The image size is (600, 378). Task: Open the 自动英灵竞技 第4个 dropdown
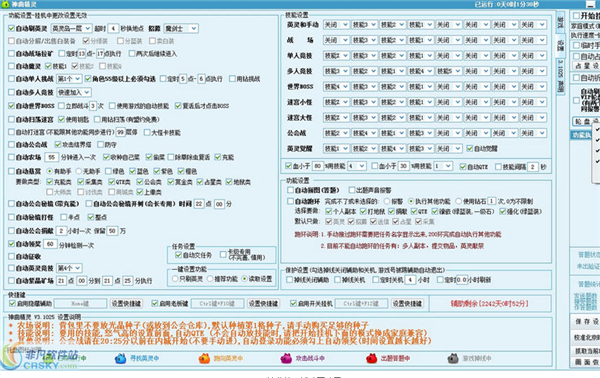(69, 268)
